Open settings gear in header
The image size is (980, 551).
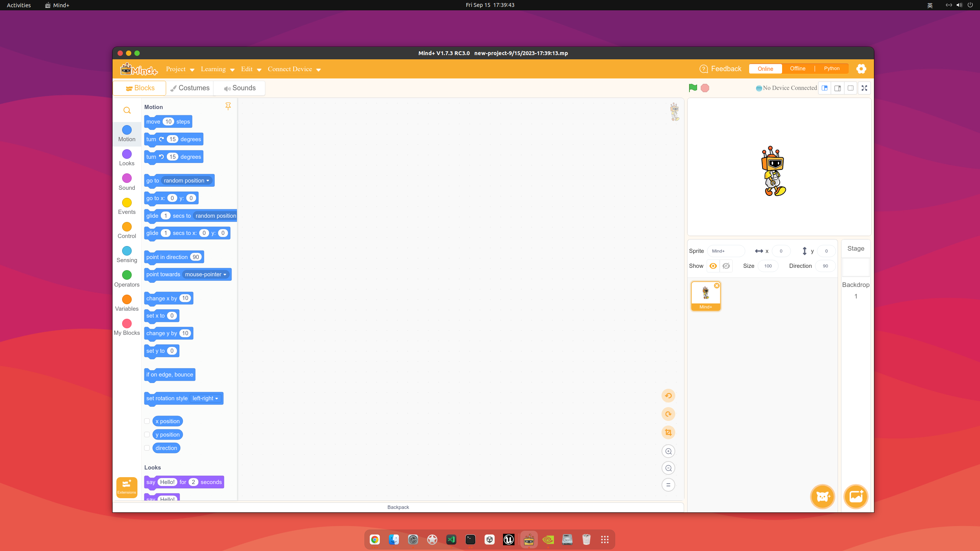point(861,69)
